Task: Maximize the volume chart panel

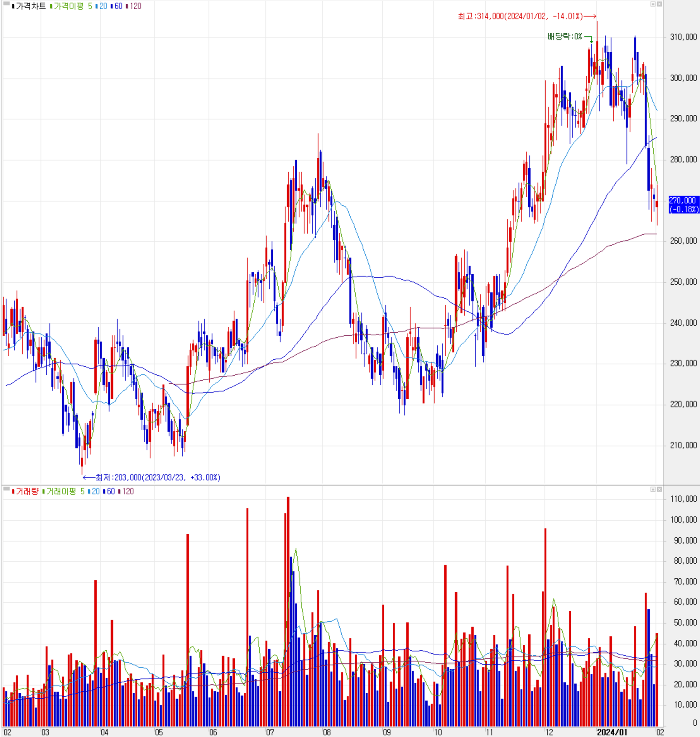Action: point(653,489)
